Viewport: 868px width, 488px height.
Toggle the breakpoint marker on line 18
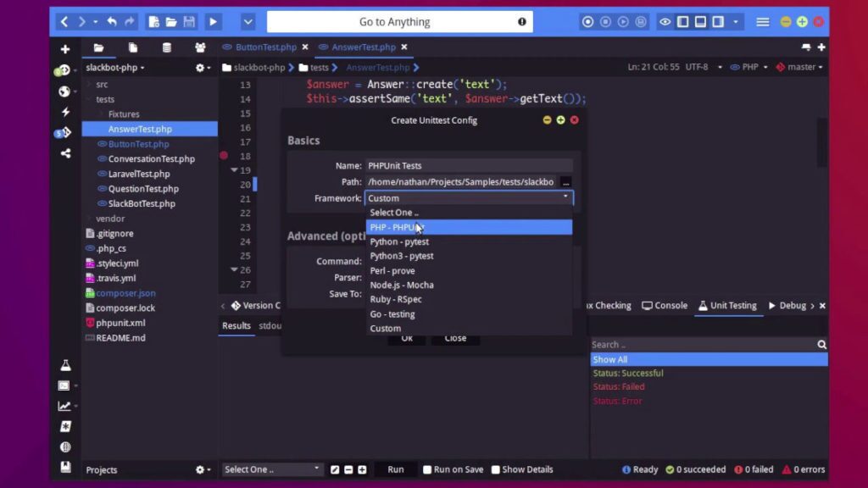(x=224, y=154)
